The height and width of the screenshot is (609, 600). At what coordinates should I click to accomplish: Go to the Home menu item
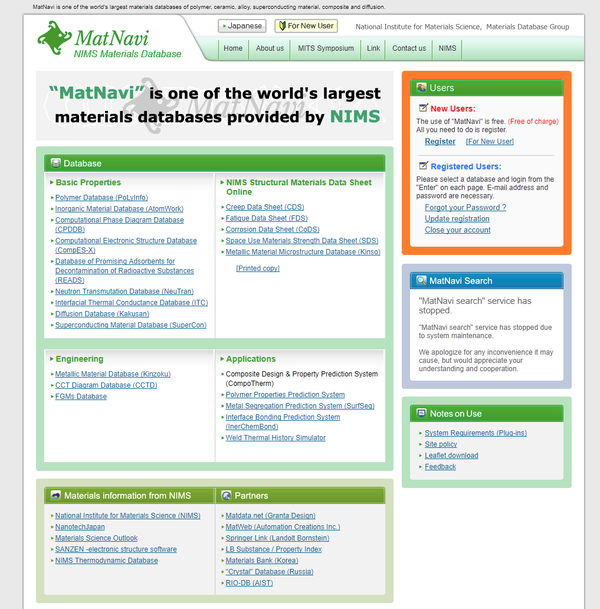pos(233,48)
